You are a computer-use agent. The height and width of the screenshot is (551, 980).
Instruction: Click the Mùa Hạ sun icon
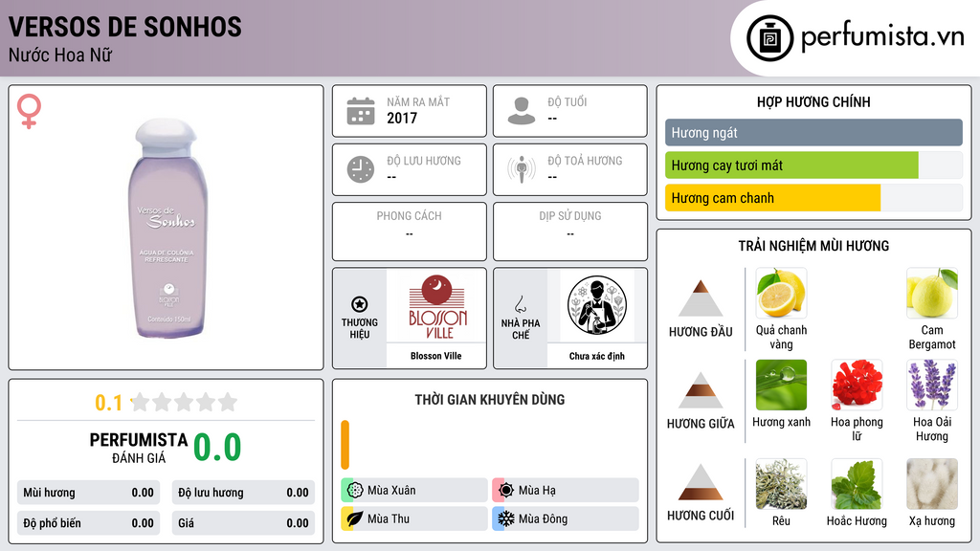[x=506, y=490]
